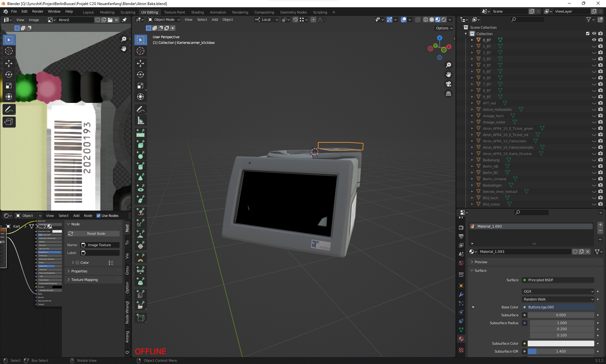Image resolution: width=606 pixels, height=364 pixels.
Task: Switch to orthographic grid view icon
Action: pyautogui.click(x=448, y=94)
